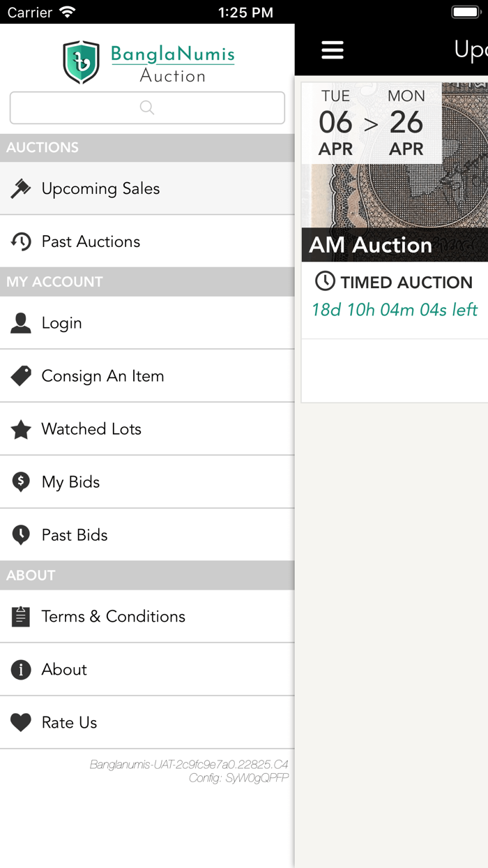Open the search input field
This screenshot has width=488, height=868.
click(x=146, y=107)
